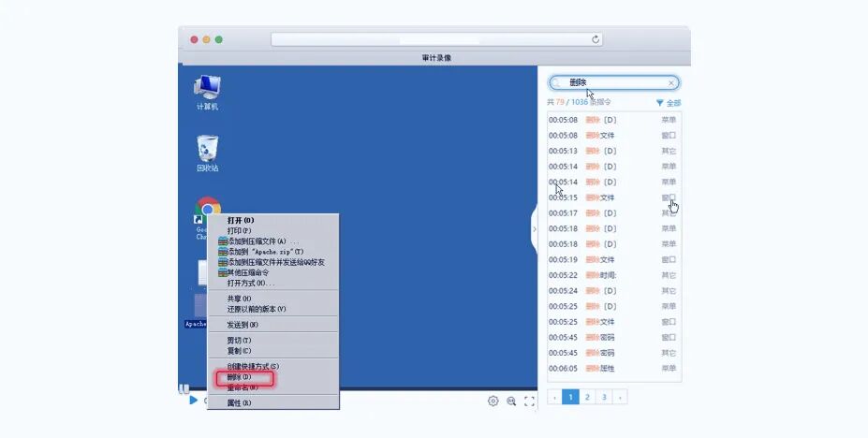
Task: Select the 00:05:22 删除时间 row
Action: point(613,275)
